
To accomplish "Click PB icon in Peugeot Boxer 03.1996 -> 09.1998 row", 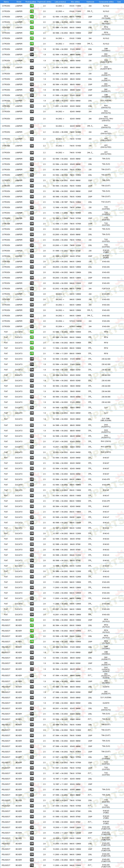I will [32, 636].
